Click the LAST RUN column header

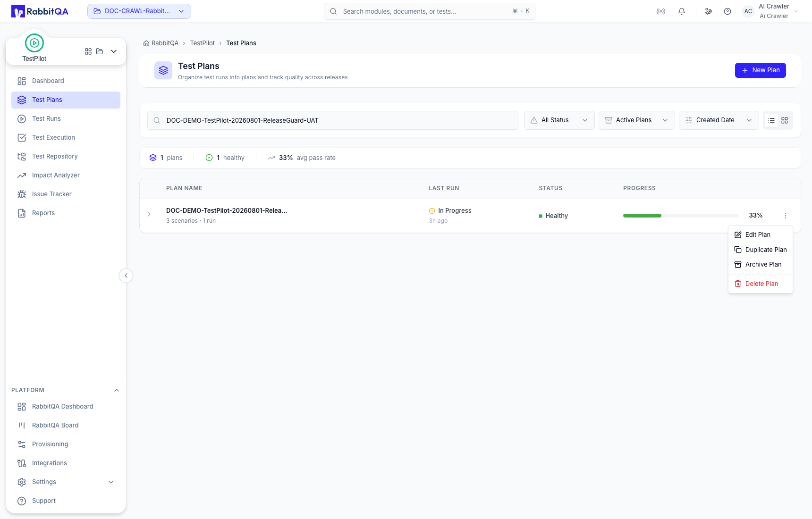pyautogui.click(x=444, y=188)
